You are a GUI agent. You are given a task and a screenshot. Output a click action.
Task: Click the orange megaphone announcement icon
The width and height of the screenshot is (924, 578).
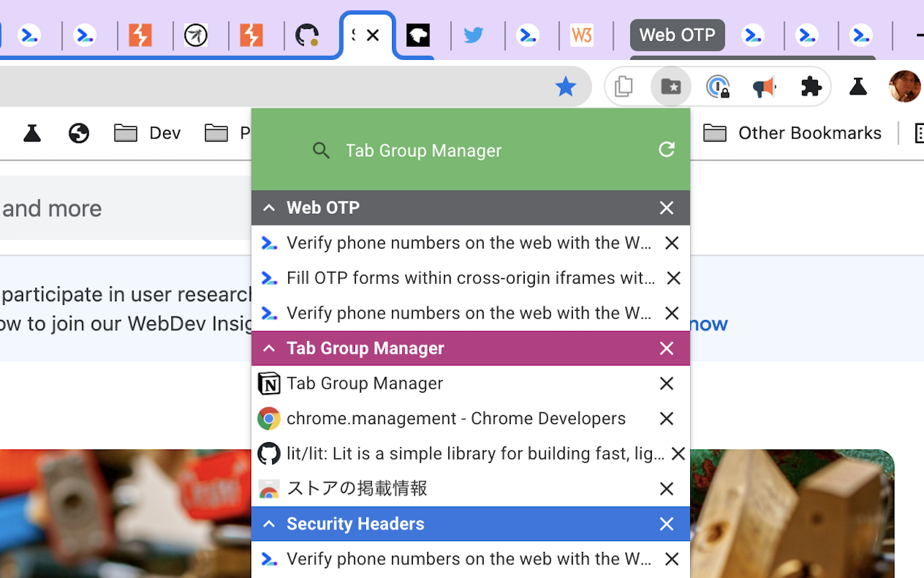click(x=764, y=86)
